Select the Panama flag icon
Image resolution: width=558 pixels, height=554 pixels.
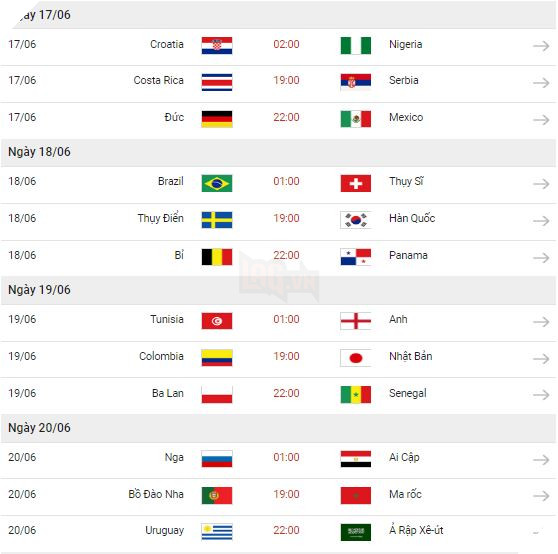pos(356,257)
